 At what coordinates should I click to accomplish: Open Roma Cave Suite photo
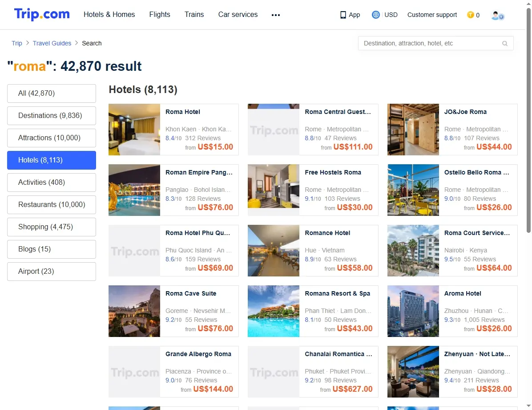pyautogui.click(x=134, y=311)
